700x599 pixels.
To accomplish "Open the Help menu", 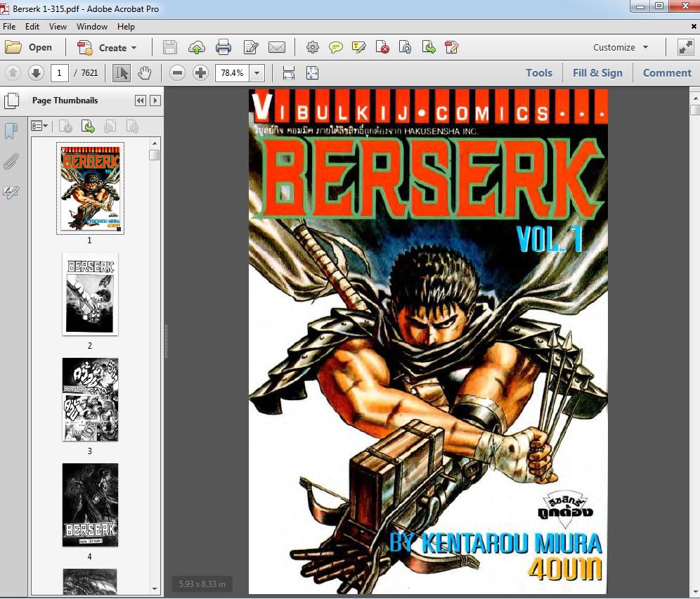I will tap(126, 26).
